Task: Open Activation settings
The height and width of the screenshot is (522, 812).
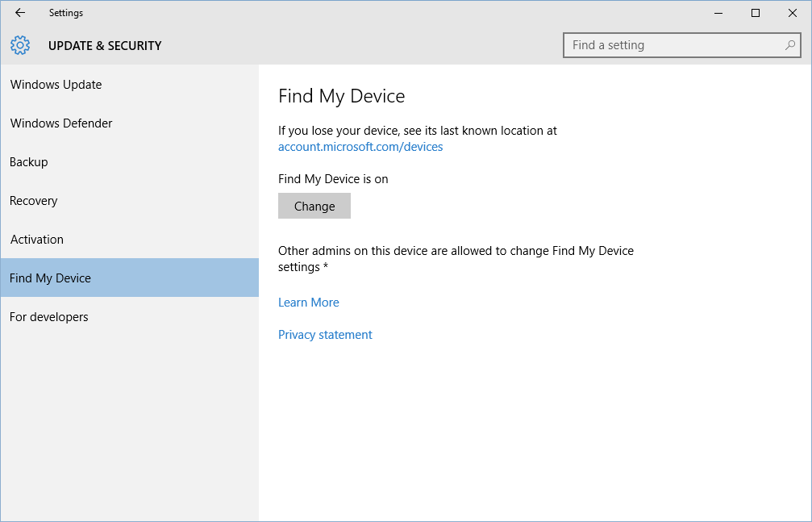Action: coord(130,240)
